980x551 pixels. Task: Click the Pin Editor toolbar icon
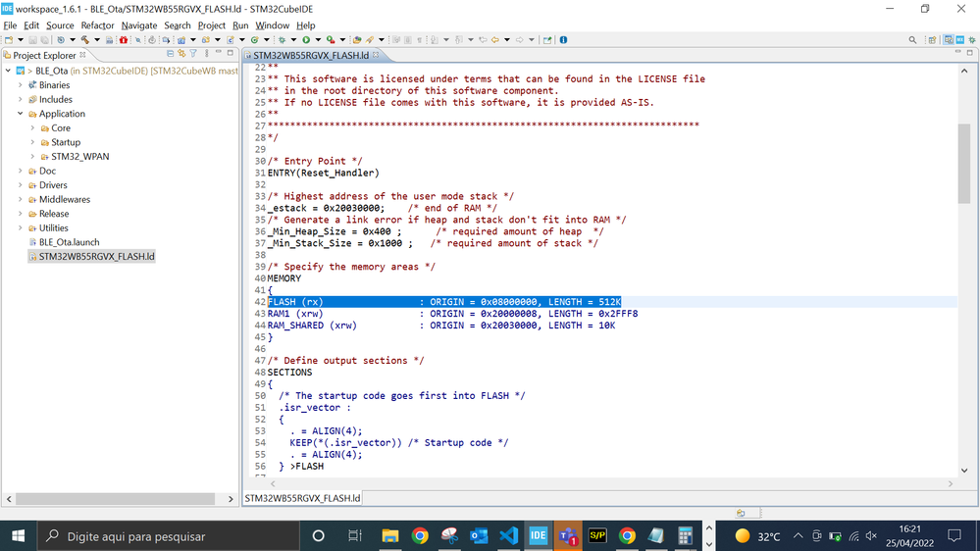(546, 40)
